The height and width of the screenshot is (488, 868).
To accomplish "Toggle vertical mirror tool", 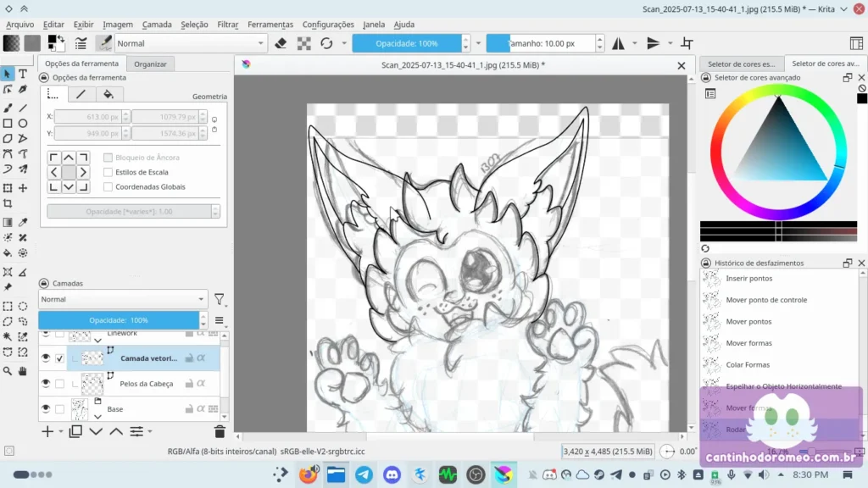I will [x=654, y=43].
